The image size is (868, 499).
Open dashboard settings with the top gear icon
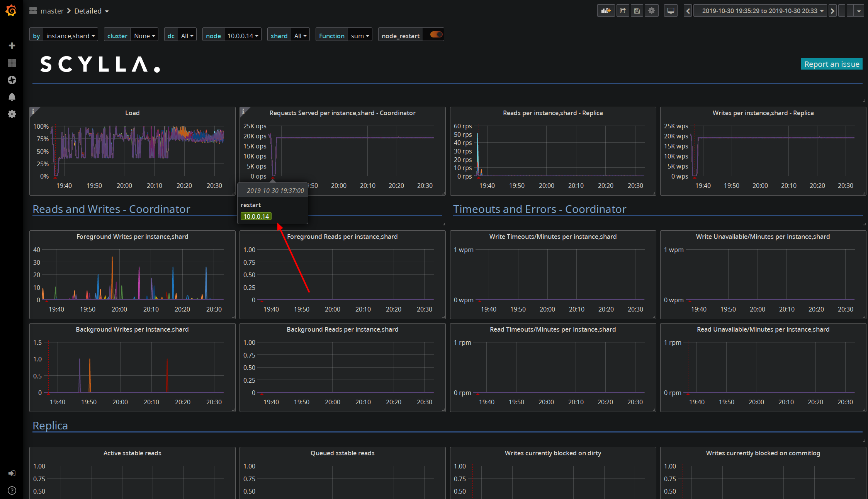coord(652,10)
